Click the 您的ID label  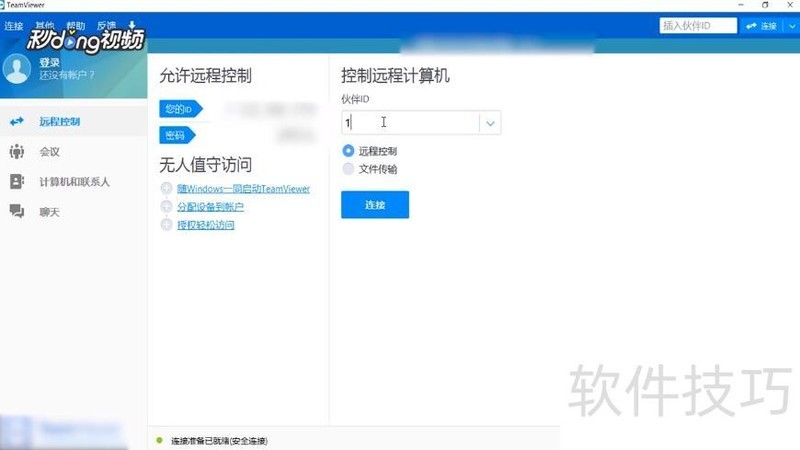click(x=180, y=109)
